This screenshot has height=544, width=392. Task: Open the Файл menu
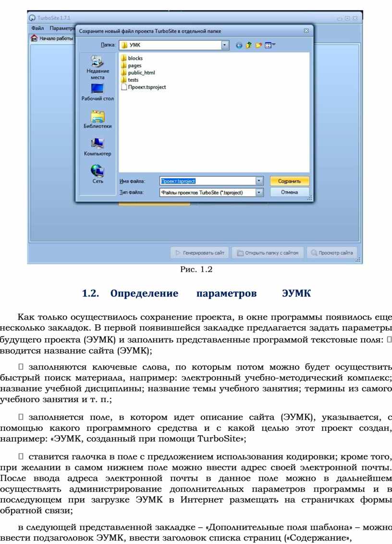pyautogui.click(x=37, y=28)
